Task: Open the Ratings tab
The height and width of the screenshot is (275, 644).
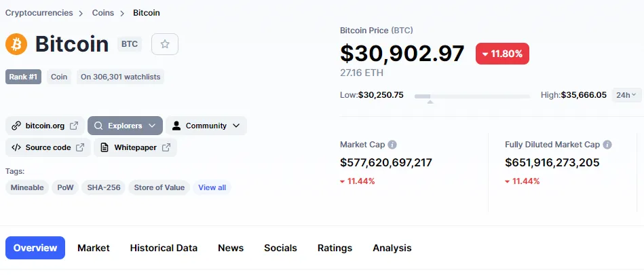Action: (x=335, y=248)
